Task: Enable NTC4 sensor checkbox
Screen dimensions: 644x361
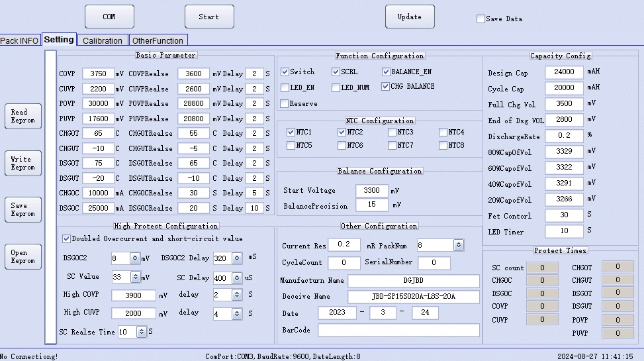Action: pyautogui.click(x=443, y=132)
